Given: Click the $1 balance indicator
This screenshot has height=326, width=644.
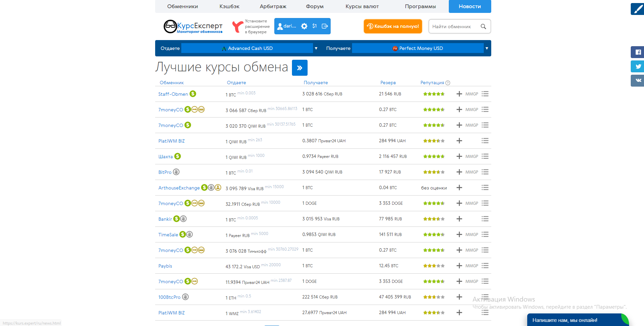Looking at the screenshot, I should coord(315,26).
